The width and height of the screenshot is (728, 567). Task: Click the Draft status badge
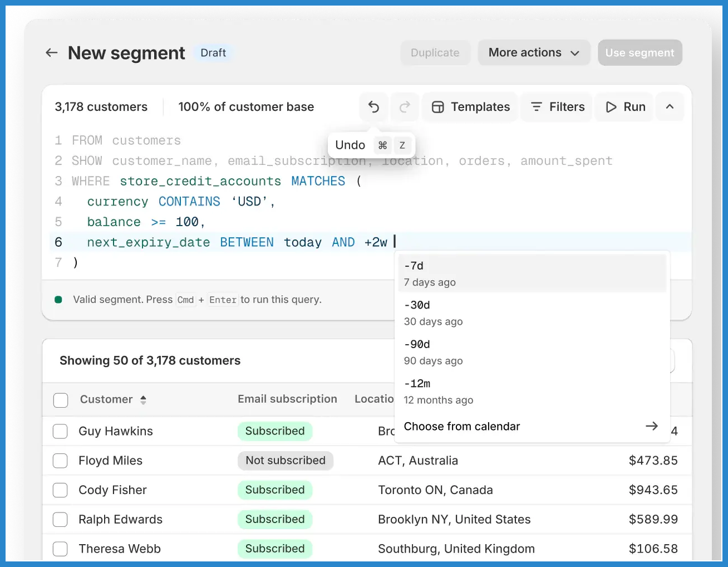213,52
